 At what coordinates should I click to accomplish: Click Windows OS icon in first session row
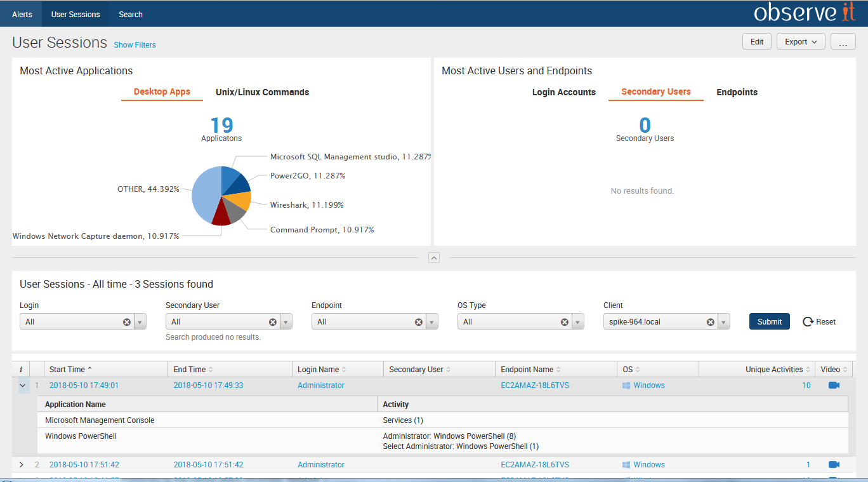pyautogui.click(x=626, y=385)
